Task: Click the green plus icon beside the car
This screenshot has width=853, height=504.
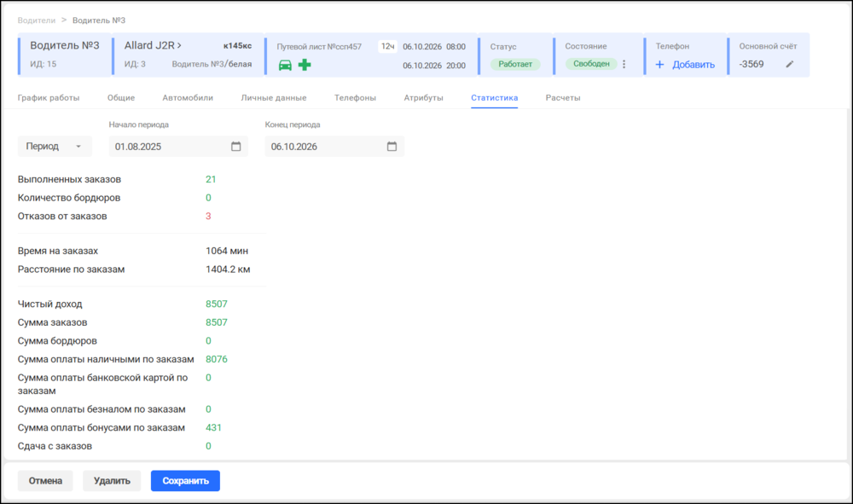Action: [x=305, y=65]
